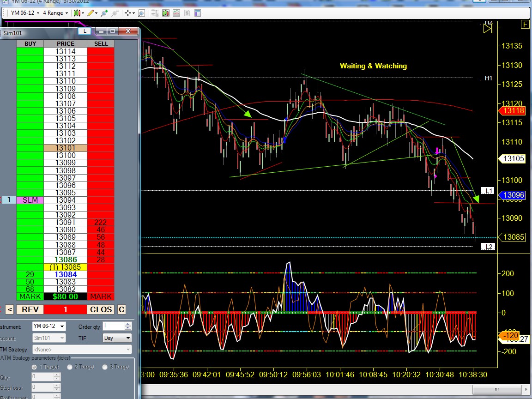Open the strategies dollar icon

[187, 13]
